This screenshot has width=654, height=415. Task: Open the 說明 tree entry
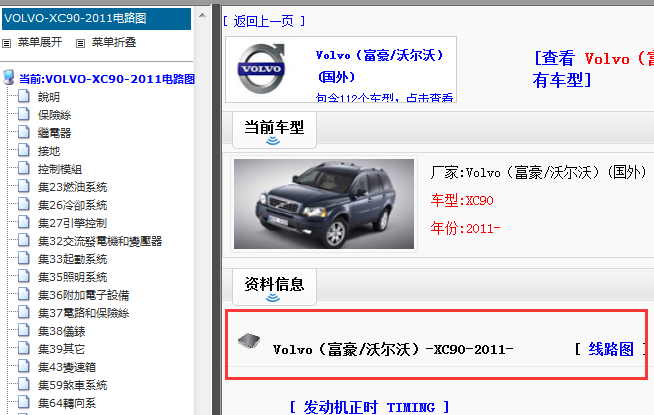pos(49,97)
